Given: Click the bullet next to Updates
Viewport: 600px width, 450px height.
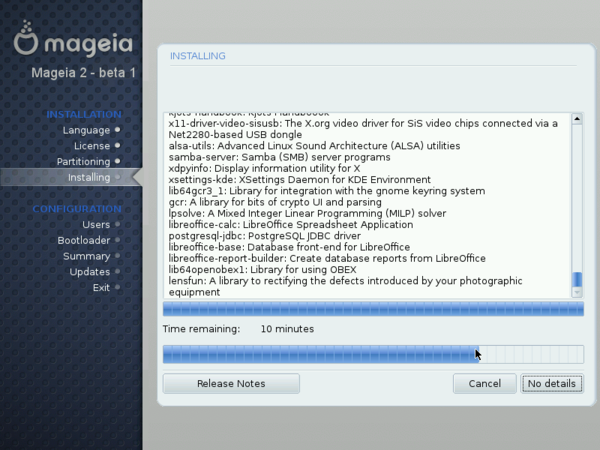Looking at the screenshot, I should 117,271.
